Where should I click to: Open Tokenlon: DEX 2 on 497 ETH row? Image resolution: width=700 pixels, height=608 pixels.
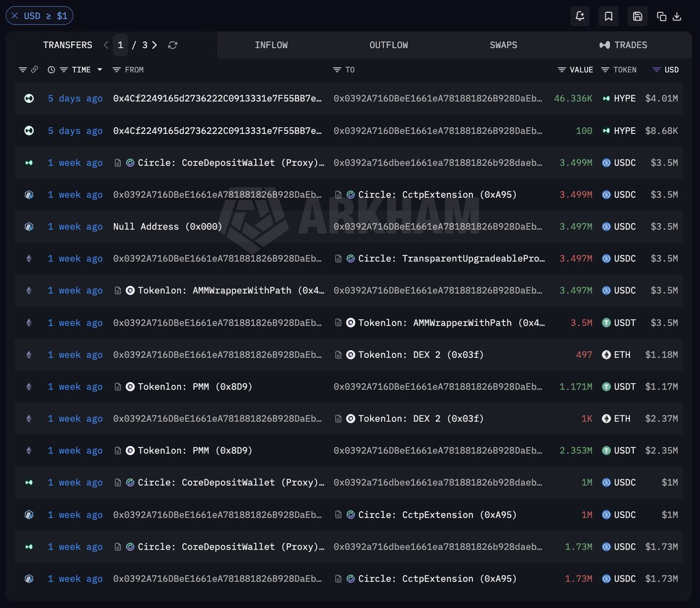tap(421, 355)
